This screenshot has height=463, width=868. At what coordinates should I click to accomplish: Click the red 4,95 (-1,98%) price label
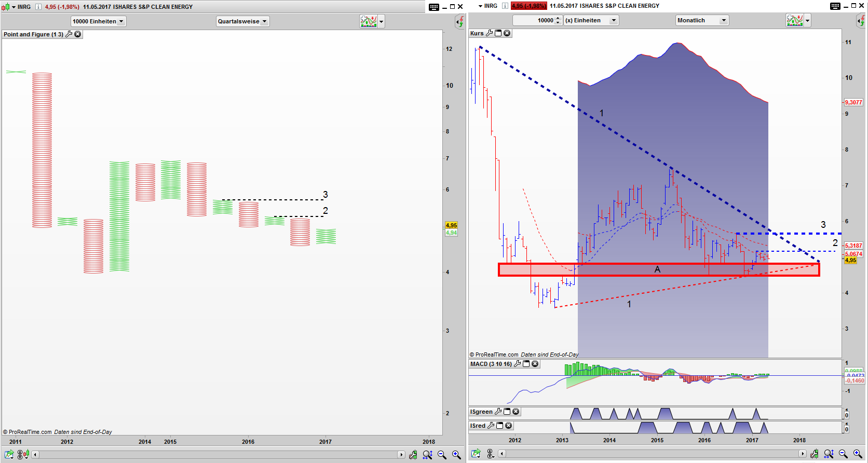pos(528,6)
